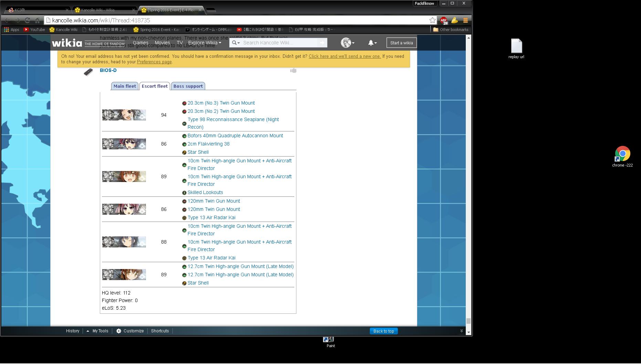Bookmark page with star icon
This screenshot has height=364, width=641.
coord(432,20)
